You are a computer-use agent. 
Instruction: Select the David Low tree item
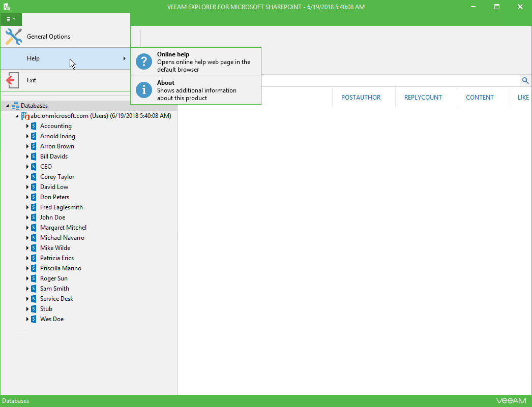(54, 187)
